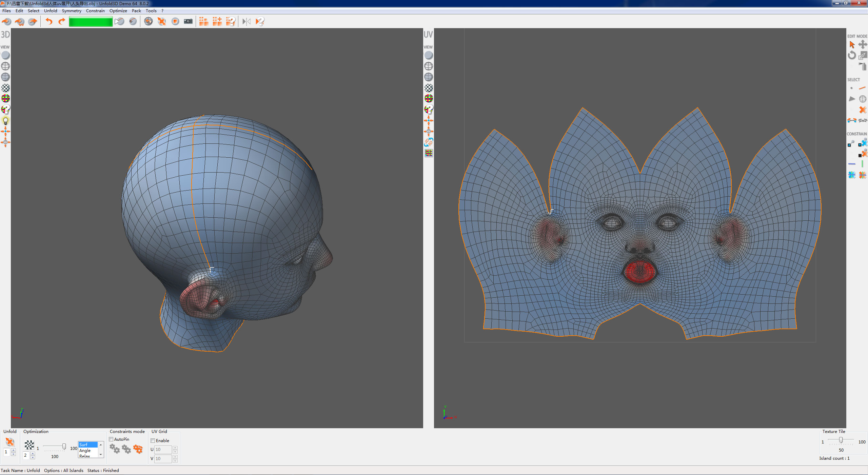
Task: Open the Optimize menu
Action: pos(118,11)
